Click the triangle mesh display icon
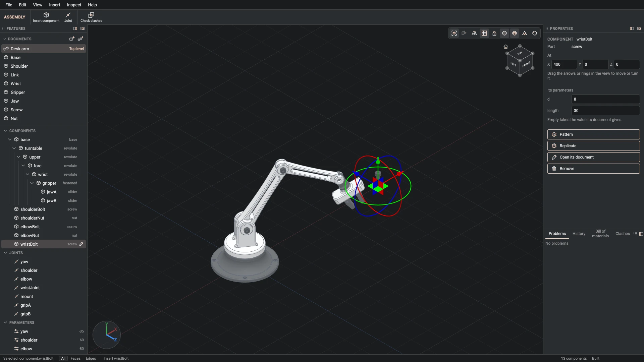This screenshot has width=644, height=362. 525,33
